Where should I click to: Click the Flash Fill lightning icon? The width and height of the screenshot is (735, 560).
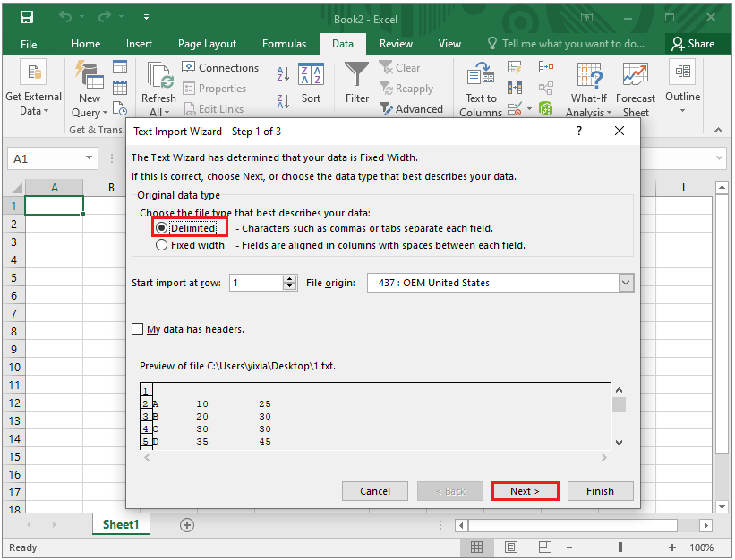pos(515,68)
